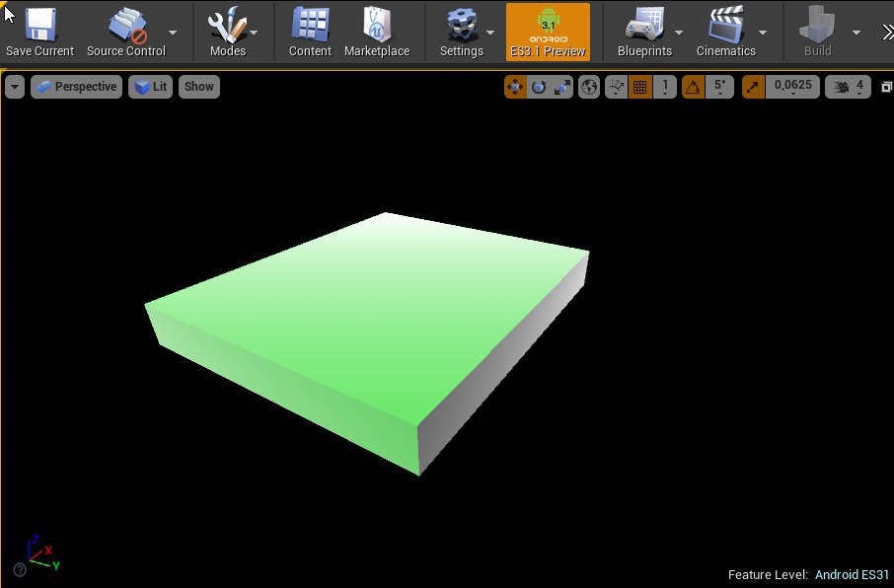
Task: Select the translate objects mode icon
Action: click(515, 87)
